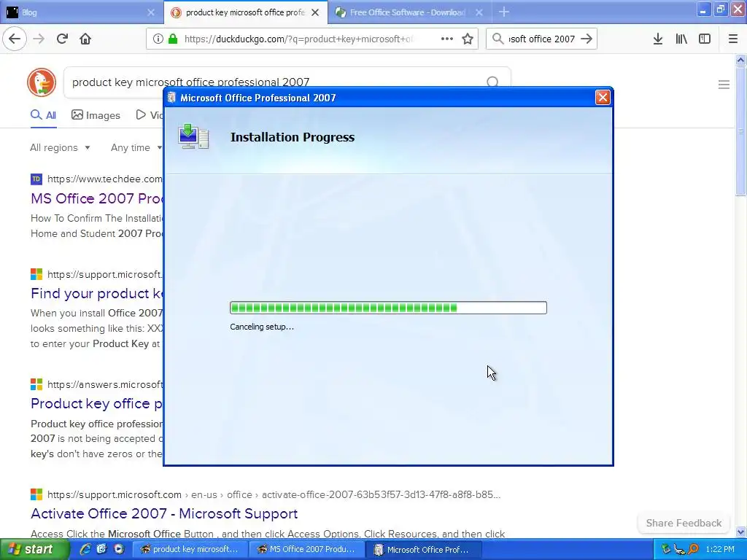This screenshot has width=747, height=560.
Task: Click the techdee.com result URL
Action: click(x=105, y=179)
